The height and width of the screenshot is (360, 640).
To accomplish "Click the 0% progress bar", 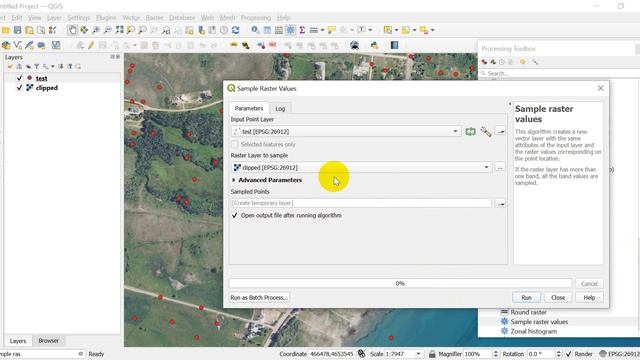I will tap(400, 283).
